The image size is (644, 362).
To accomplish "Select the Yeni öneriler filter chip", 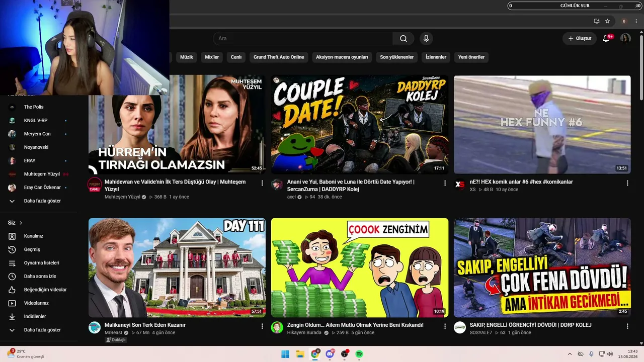I will pos(471,57).
